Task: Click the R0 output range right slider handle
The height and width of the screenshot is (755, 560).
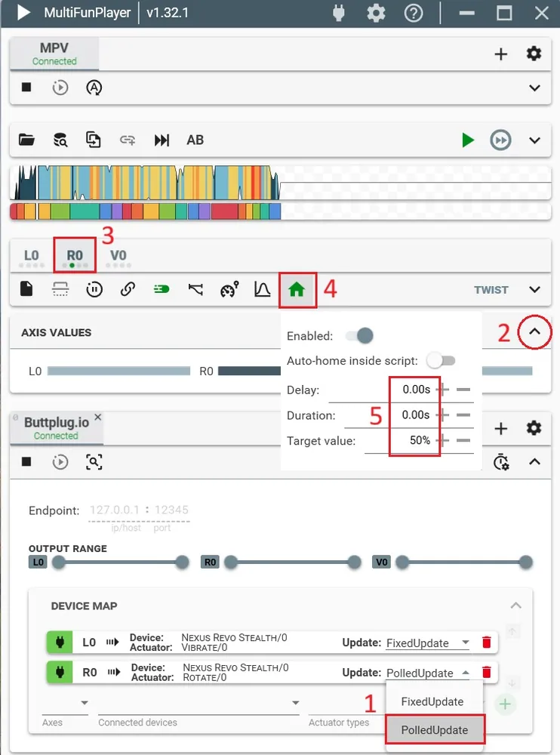Action: [355, 562]
